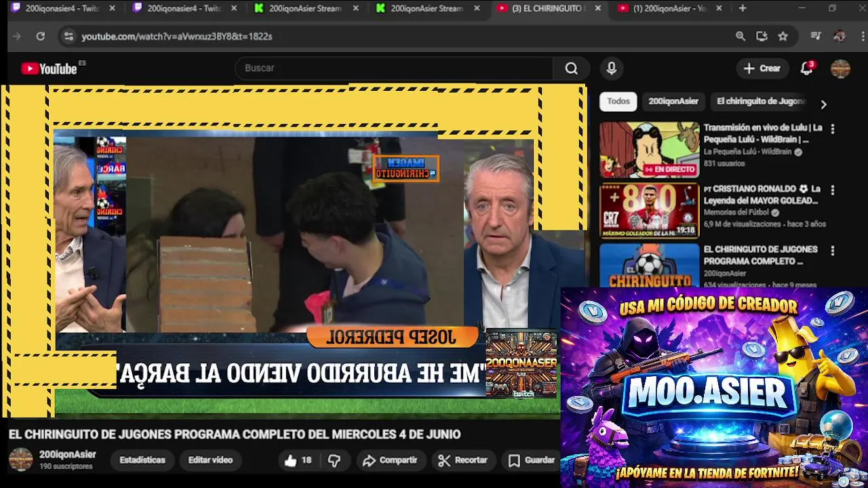Screen dimensions: 868x488
Task: Click the search magnifier button
Action: (x=572, y=68)
